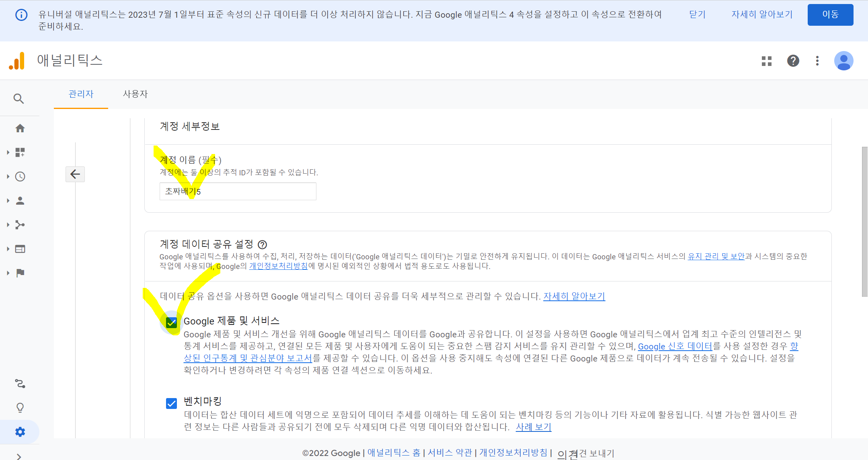Open the Google 신호 데이터 link
This screenshot has height=460, width=868.
675,346
